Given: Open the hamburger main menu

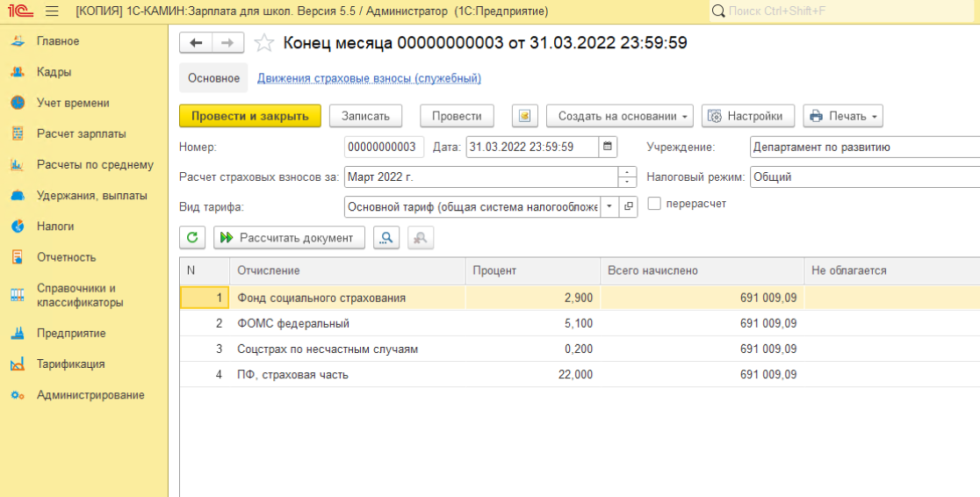Looking at the screenshot, I should tap(53, 11).
